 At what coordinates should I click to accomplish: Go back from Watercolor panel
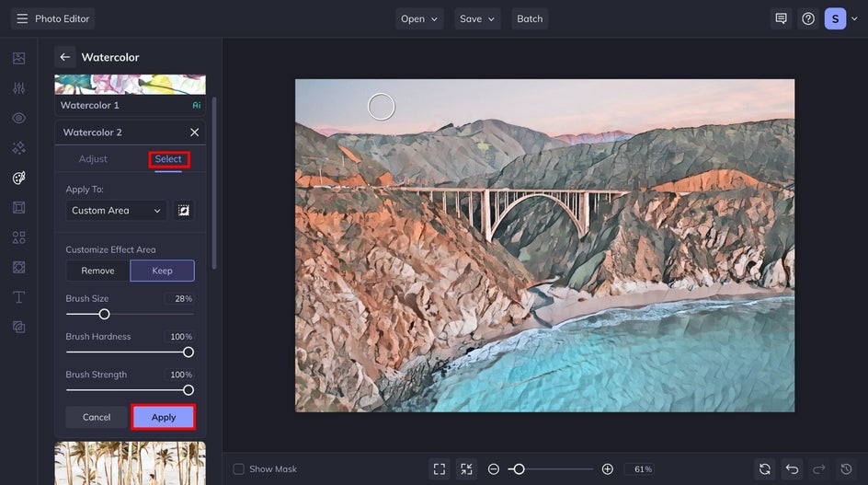click(x=64, y=57)
